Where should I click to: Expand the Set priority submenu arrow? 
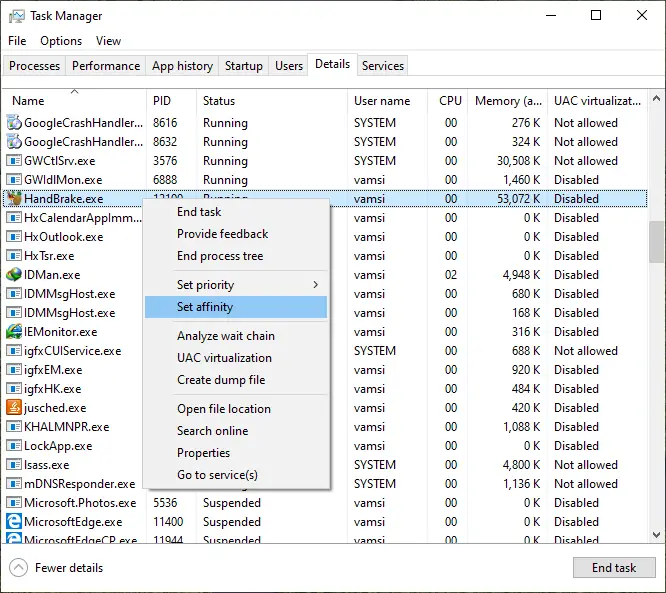tap(315, 285)
